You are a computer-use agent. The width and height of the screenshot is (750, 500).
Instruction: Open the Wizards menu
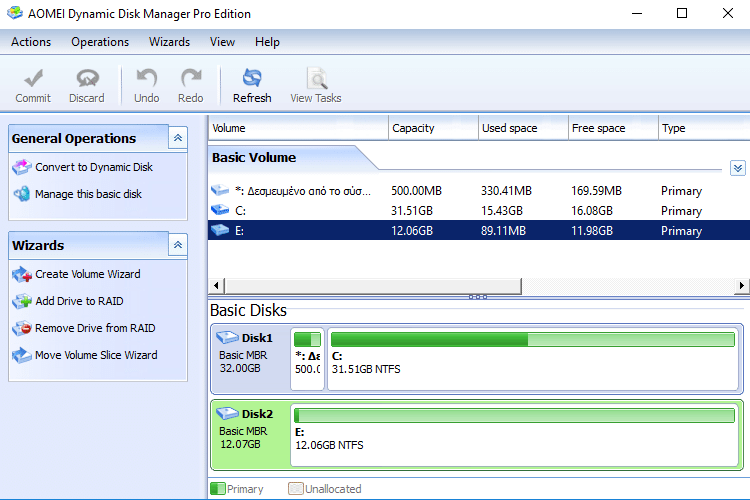pos(169,42)
